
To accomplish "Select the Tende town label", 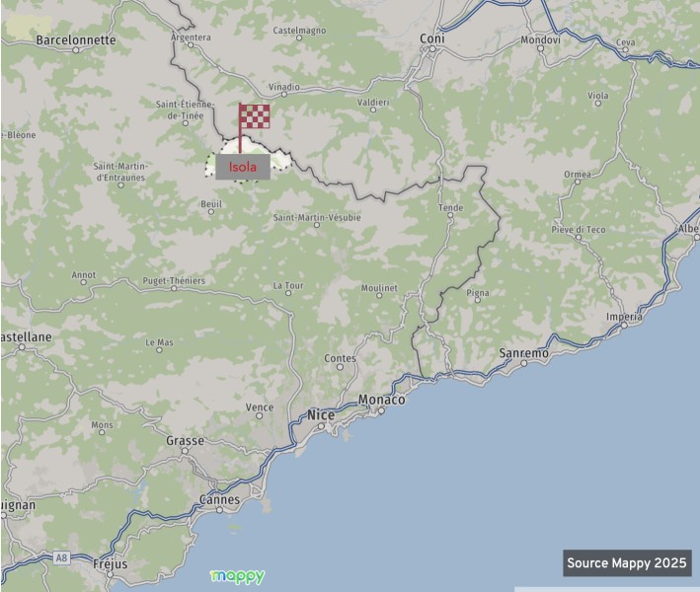I will click(x=450, y=207).
